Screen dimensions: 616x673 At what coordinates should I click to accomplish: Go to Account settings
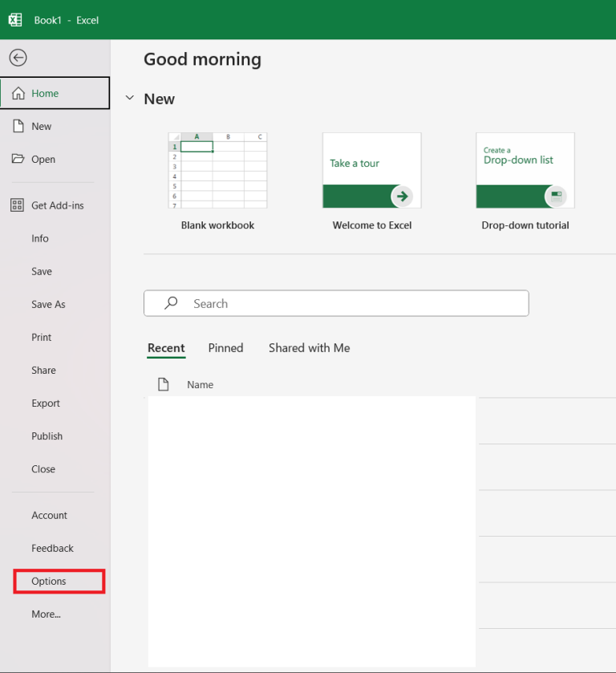[x=49, y=515]
